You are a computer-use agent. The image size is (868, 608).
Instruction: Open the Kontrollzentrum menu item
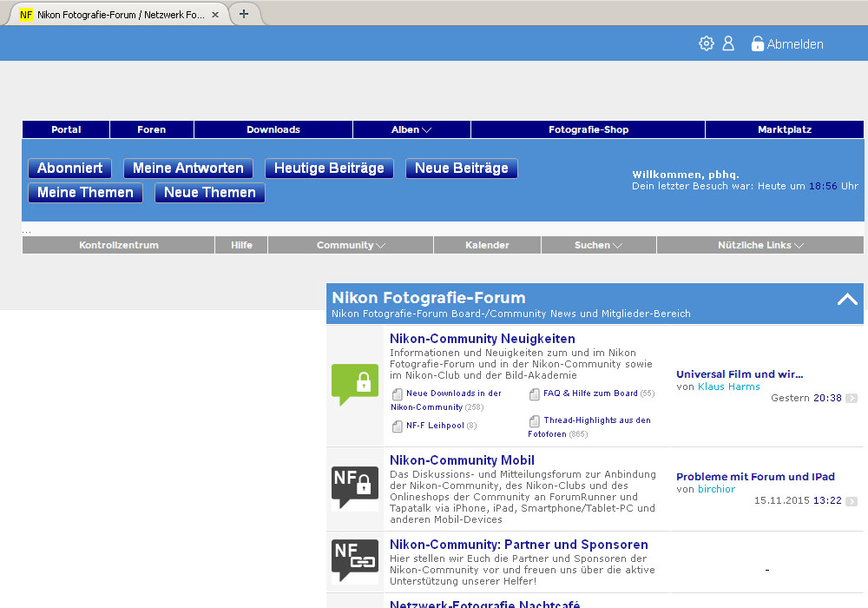(x=118, y=245)
